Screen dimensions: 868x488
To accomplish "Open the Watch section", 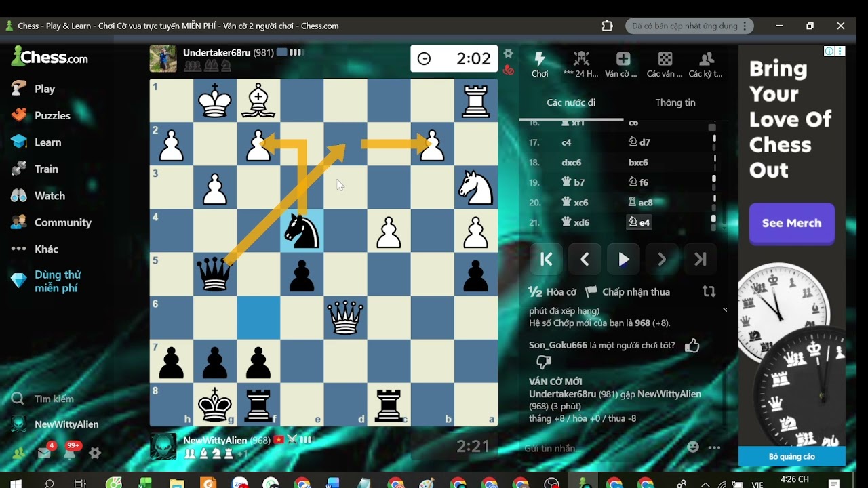I will (39, 196).
